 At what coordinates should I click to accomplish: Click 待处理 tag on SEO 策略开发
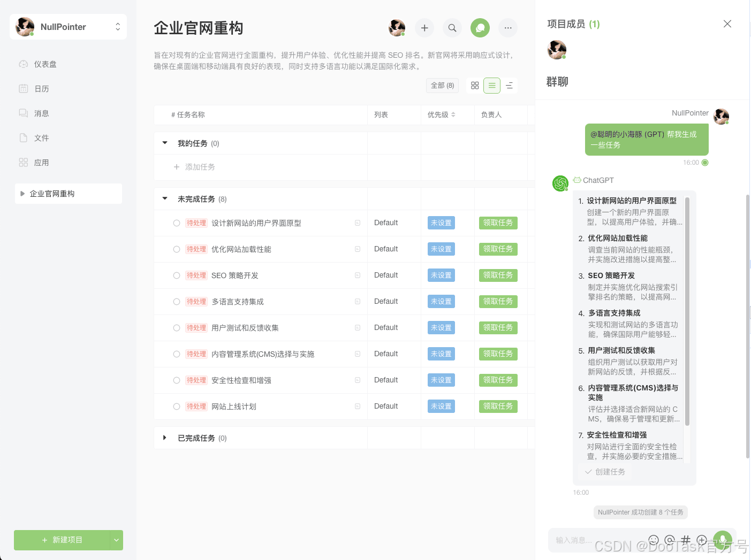pyautogui.click(x=196, y=275)
